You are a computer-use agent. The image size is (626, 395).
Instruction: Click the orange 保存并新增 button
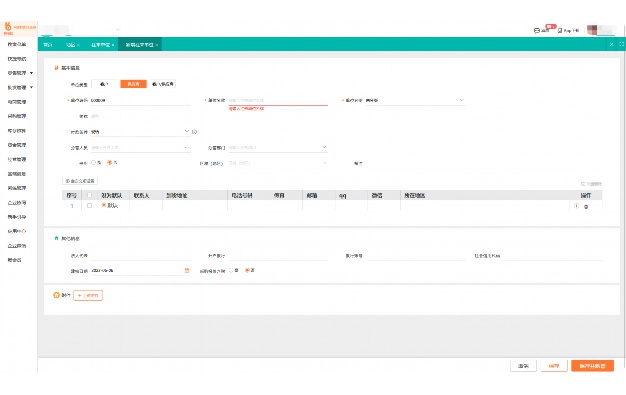[x=592, y=365]
